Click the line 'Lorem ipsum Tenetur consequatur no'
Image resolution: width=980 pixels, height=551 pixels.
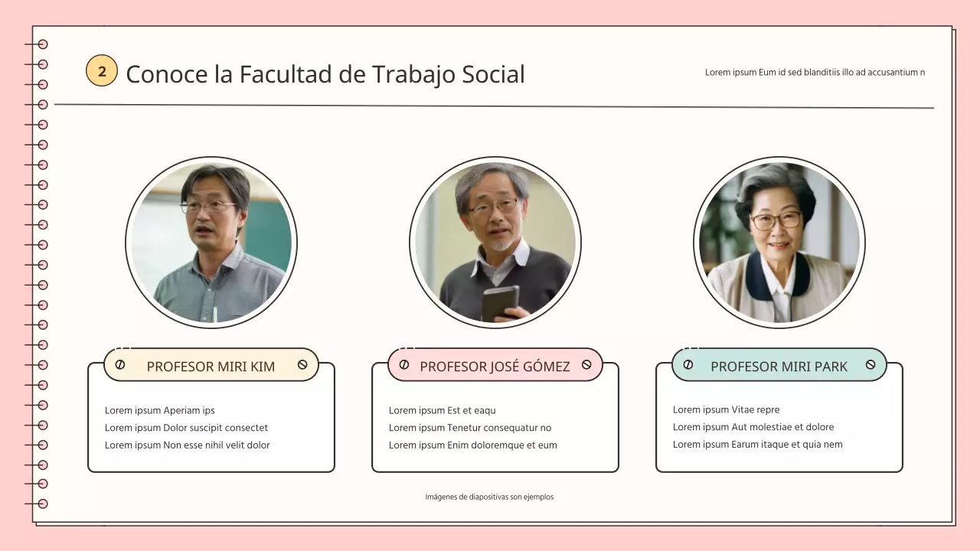pos(470,428)
